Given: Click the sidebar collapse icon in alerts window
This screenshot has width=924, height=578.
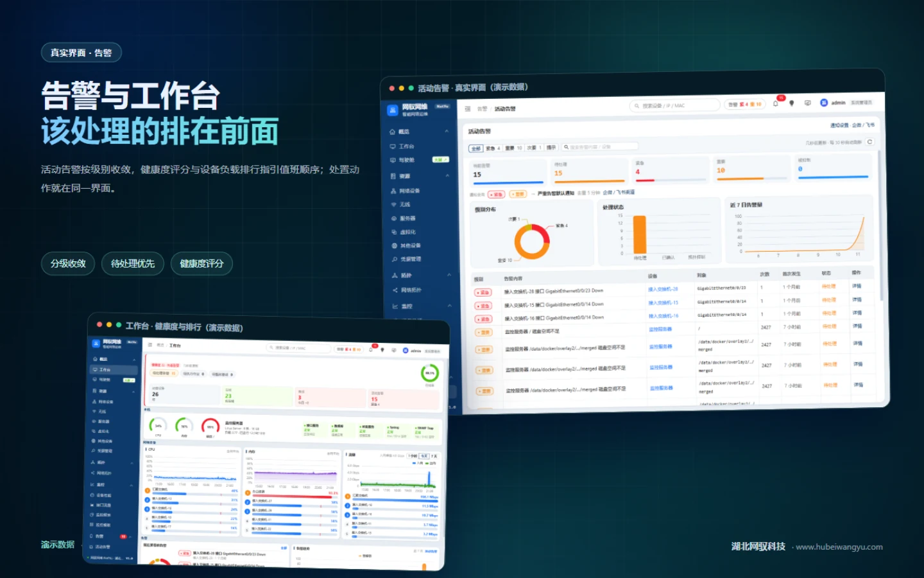Looking at the screenshot, I should coord(467,109).
